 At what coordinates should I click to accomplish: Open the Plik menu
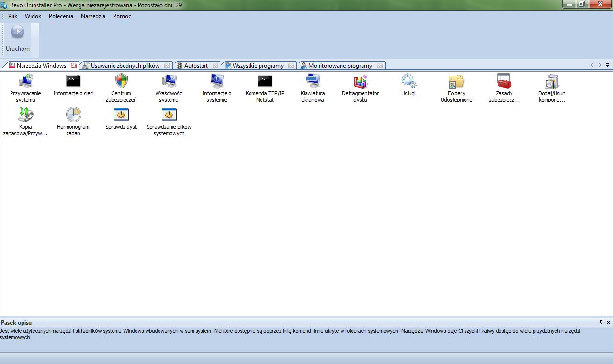13,16
